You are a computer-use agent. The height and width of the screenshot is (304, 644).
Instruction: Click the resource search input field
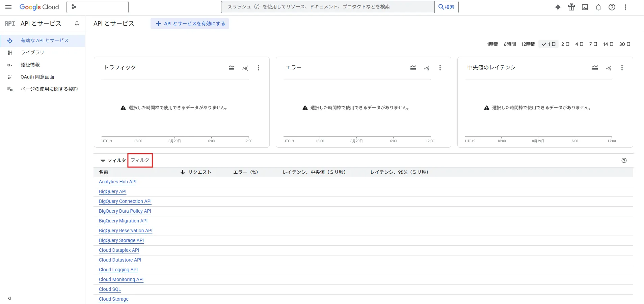point(328,7)
